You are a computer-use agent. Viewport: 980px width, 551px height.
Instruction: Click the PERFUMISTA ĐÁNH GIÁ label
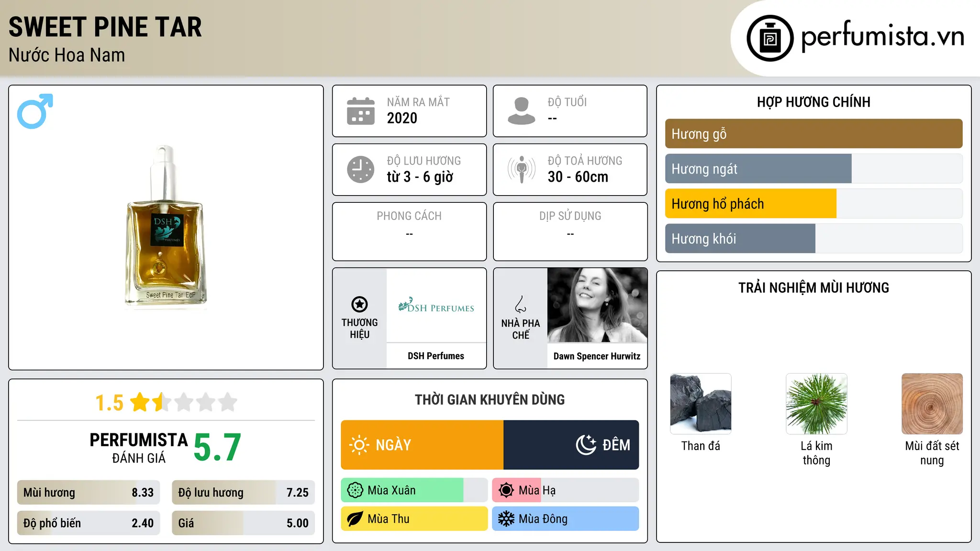(x=139, y=448)
